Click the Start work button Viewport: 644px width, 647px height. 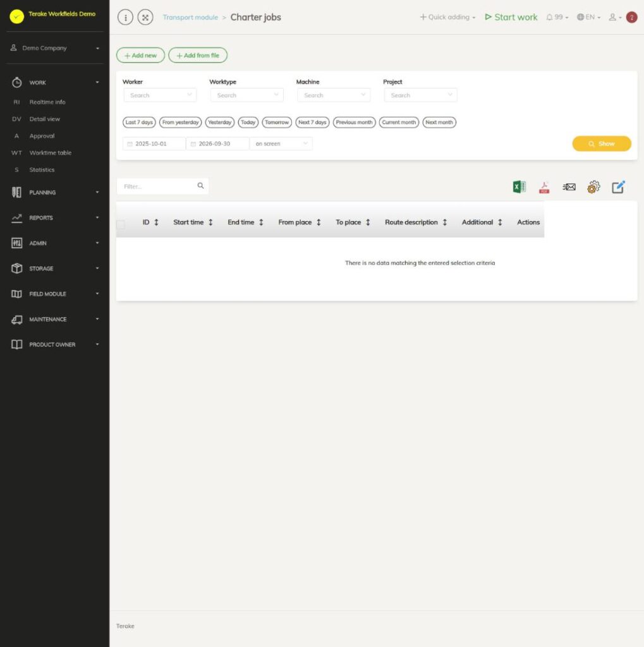pos(511,17)
